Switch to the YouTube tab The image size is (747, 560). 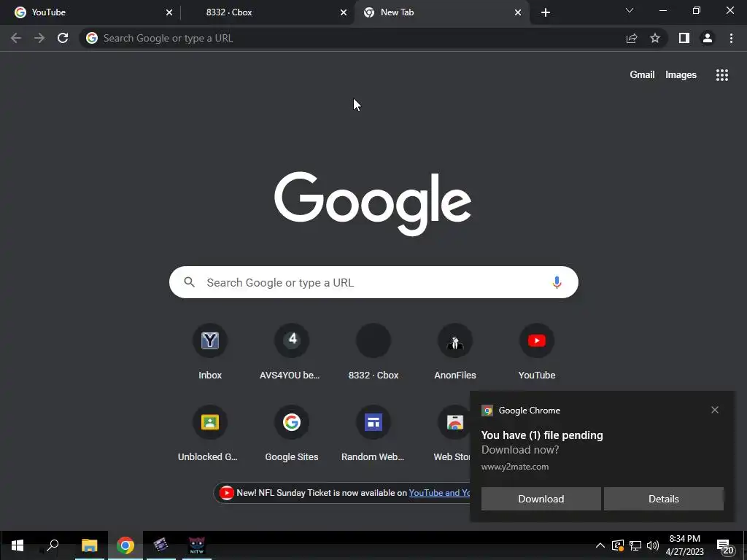point(90,12)
